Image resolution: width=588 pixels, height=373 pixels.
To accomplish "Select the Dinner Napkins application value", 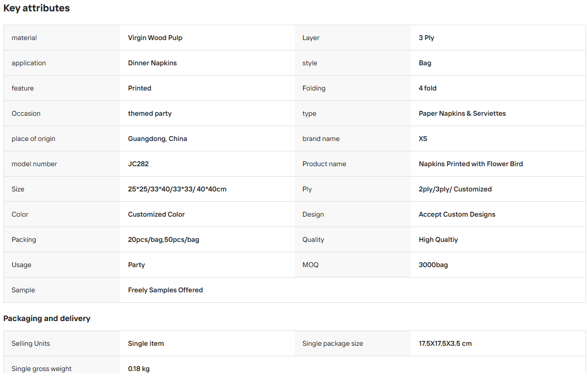I will [x=152, y=63].
